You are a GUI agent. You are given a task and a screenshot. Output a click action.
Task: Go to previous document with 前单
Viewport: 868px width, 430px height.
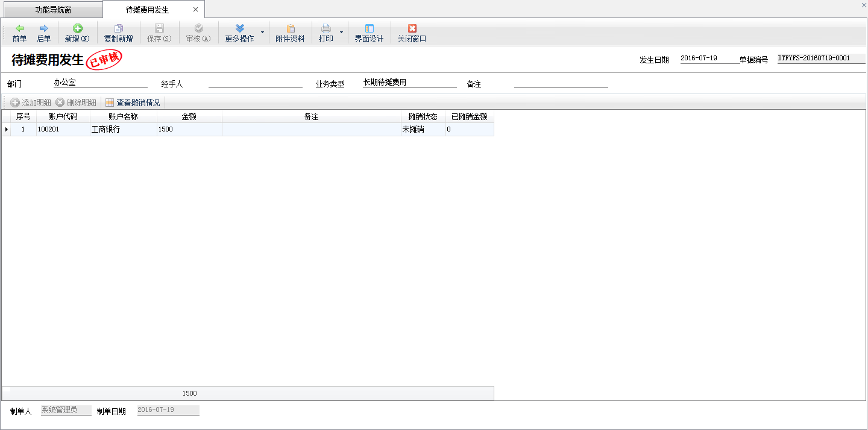19,33
